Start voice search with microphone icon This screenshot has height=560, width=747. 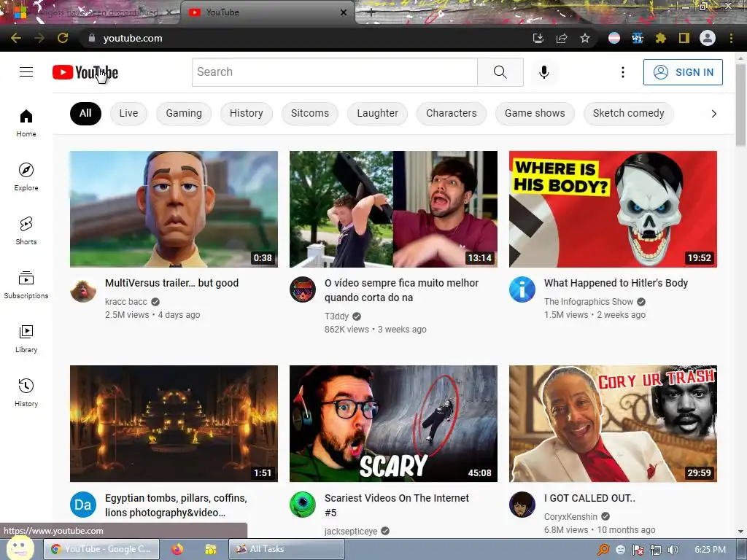coord(544,72)
